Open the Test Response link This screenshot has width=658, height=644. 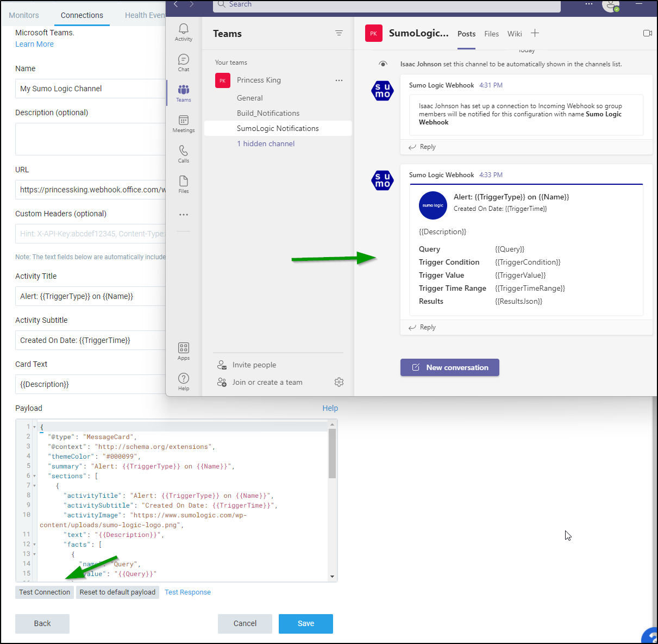(187, 592)
